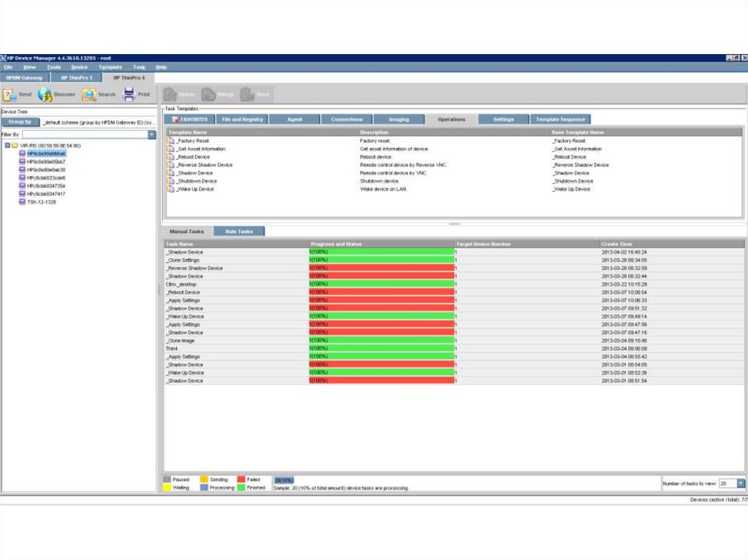This screenshot has height=560, width=748.
Task: Open the Task menu
Action: click(139, 67)
